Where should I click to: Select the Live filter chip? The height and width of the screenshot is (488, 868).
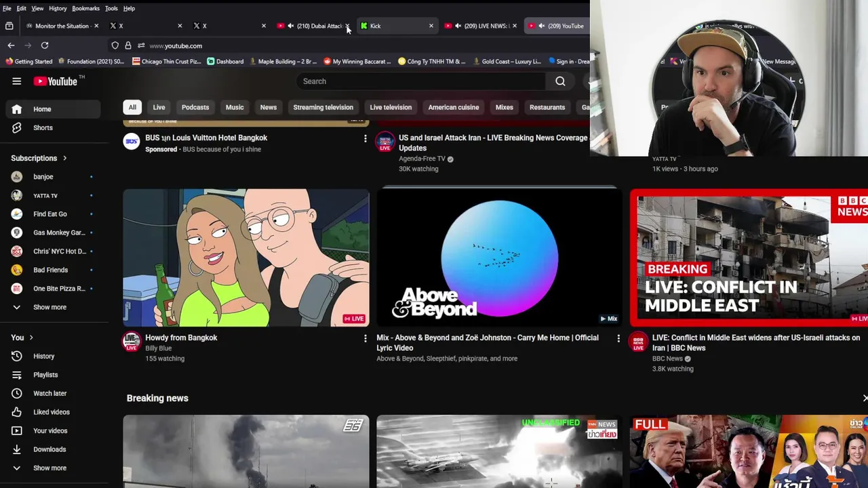click(159, 107)
